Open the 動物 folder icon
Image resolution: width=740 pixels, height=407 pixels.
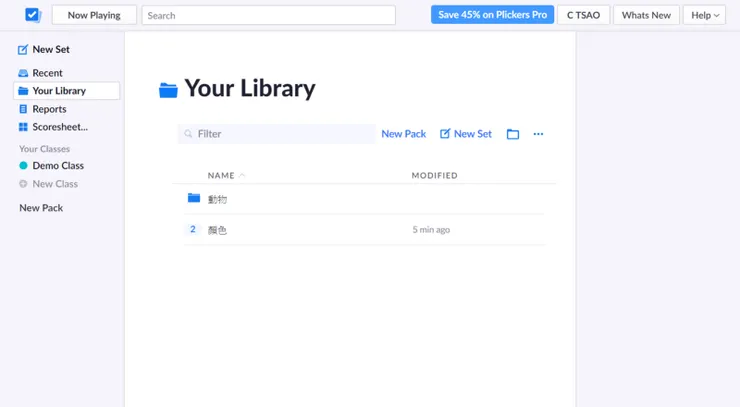pos(193,198)
